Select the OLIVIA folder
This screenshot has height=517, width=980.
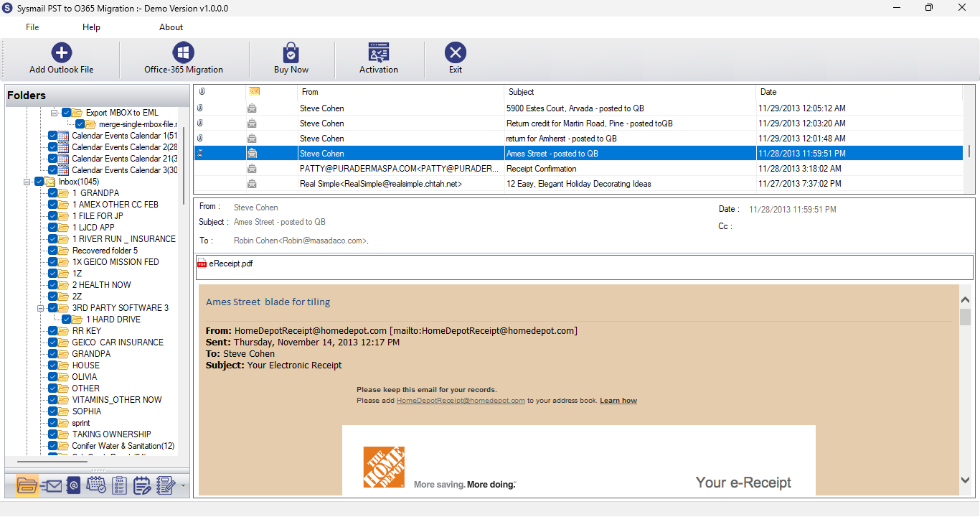[84, 377]
